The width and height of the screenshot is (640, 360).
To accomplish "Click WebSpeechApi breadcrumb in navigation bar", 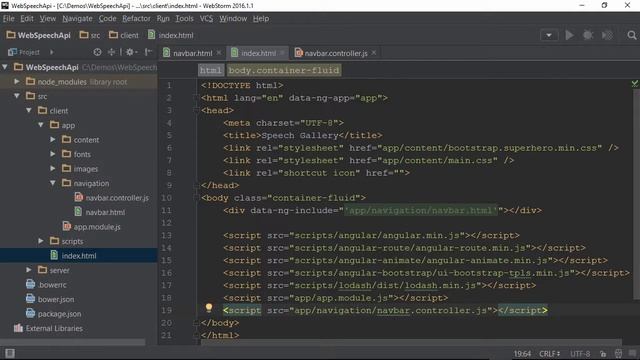I will [39, 36].
